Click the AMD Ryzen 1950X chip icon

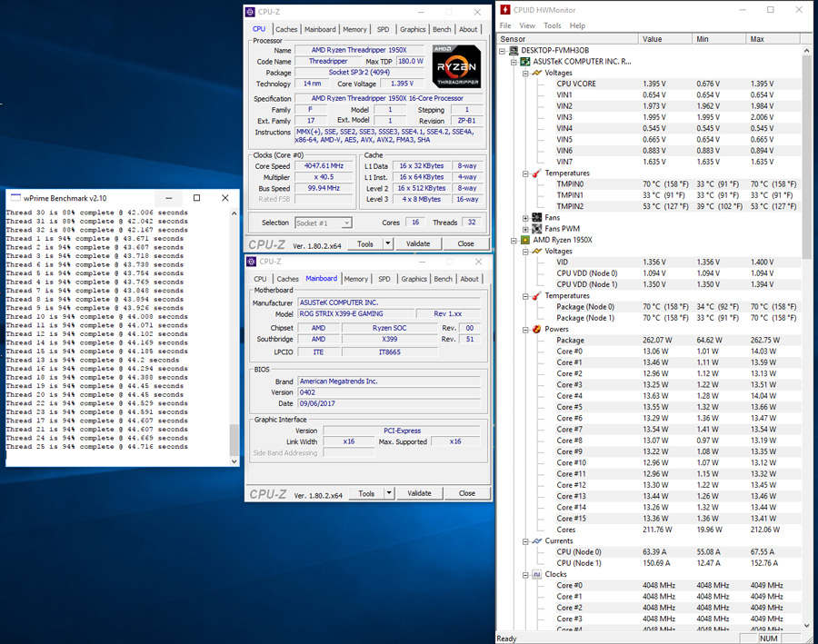click(x=525, y=240)
